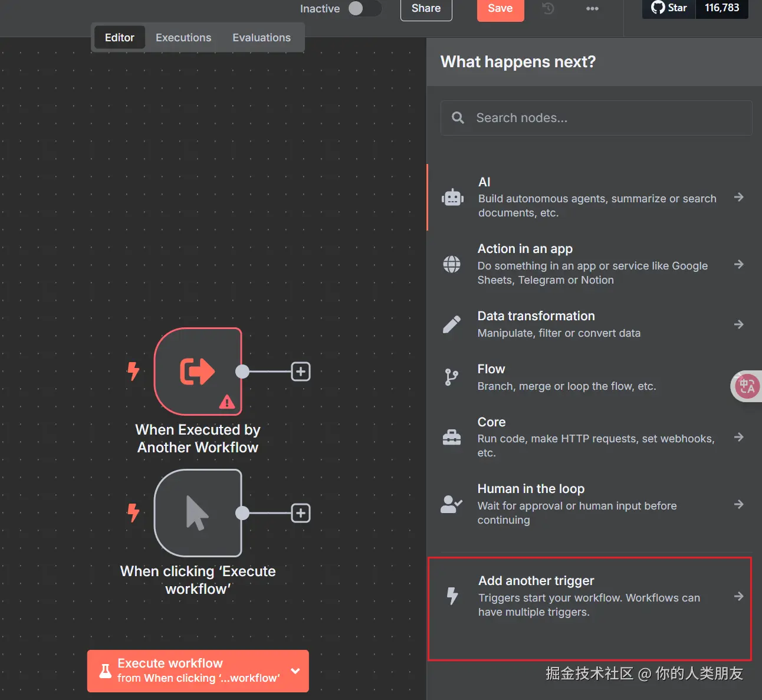Expand the Core category arrow

tap(738, 437)
